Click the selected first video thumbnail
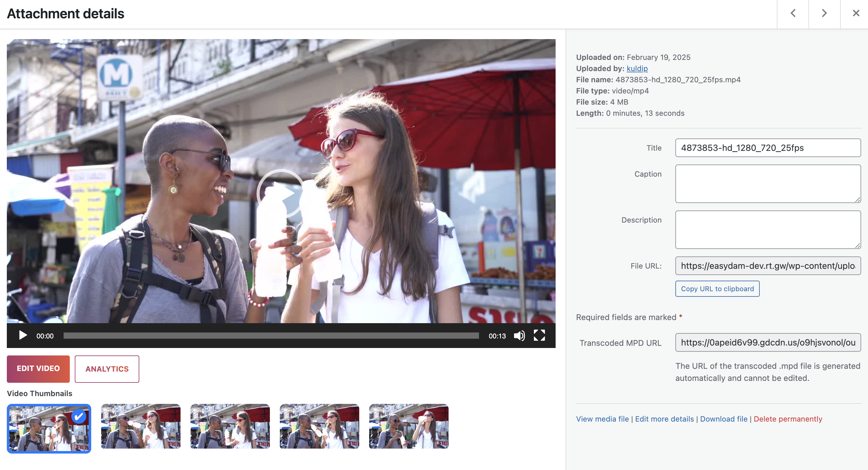Screen dimensions: 868x470 point(49,428)
